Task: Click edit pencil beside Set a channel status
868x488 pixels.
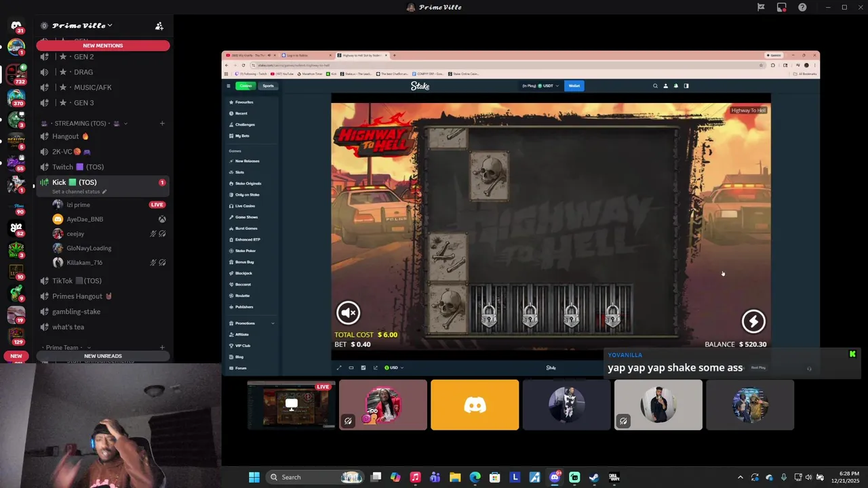Action: (104, 192)
